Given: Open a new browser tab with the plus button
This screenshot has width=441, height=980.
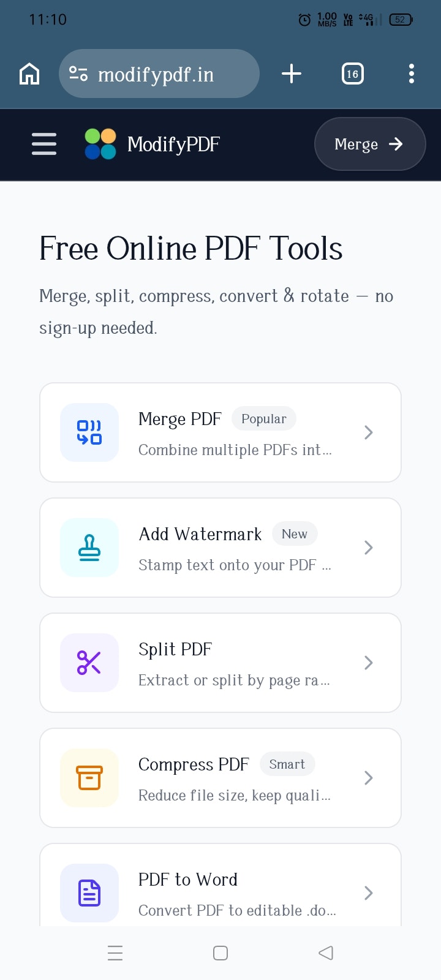Looking at the screenshot, I should coord(291,73).
